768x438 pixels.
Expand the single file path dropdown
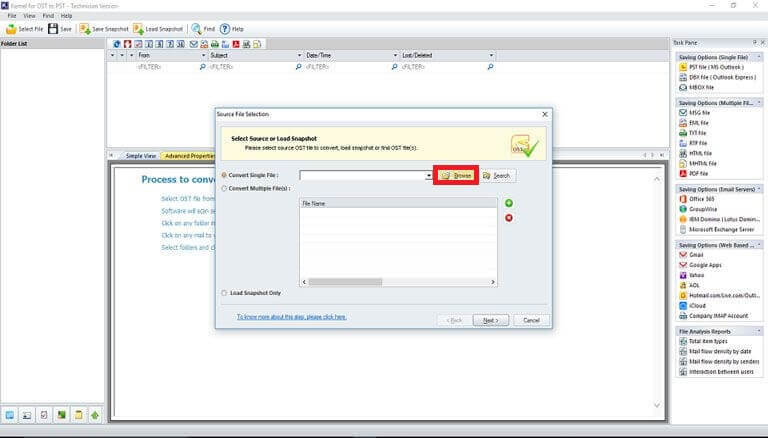[429, 175]
